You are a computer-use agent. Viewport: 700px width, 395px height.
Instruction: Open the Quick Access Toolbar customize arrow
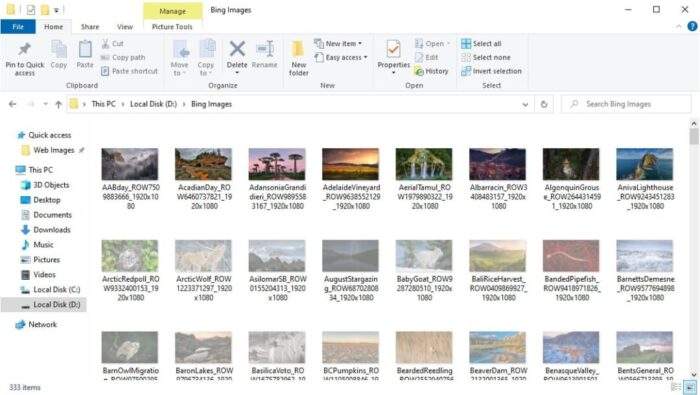click(x=57, y=10)
